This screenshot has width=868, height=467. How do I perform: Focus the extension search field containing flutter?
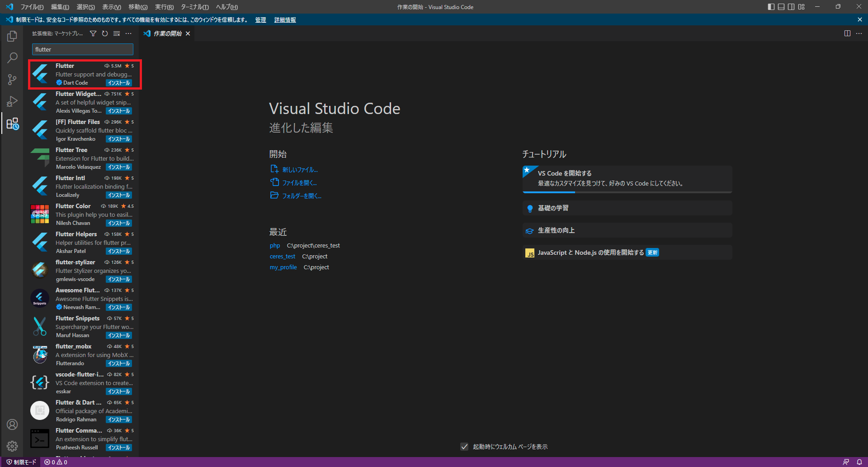coord(83,49)
